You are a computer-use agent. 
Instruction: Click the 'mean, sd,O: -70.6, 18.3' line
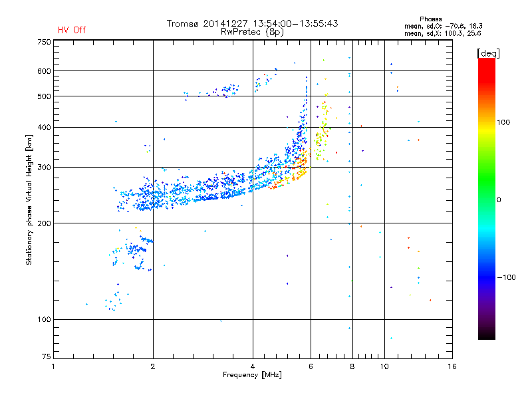coord(443,26)
